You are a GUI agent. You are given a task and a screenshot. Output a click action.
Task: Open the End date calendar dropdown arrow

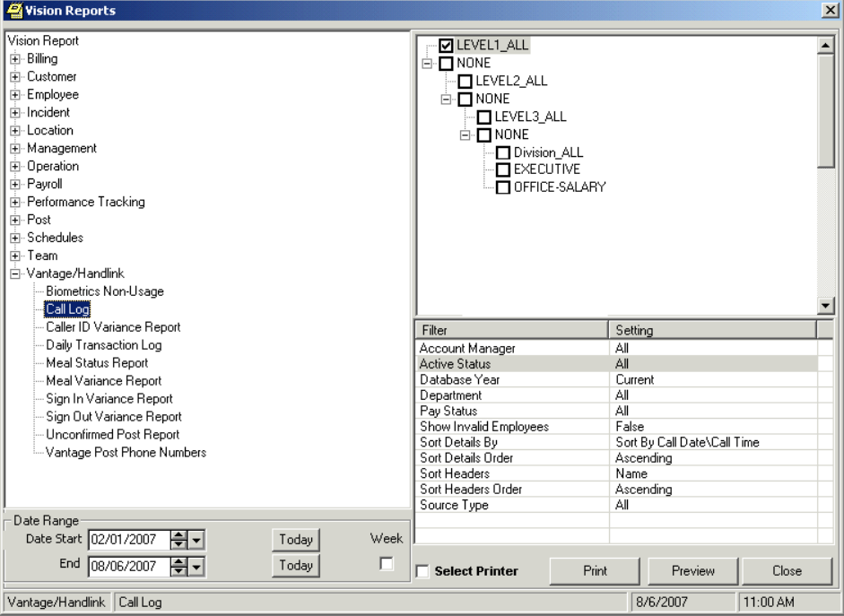[196, 566]
